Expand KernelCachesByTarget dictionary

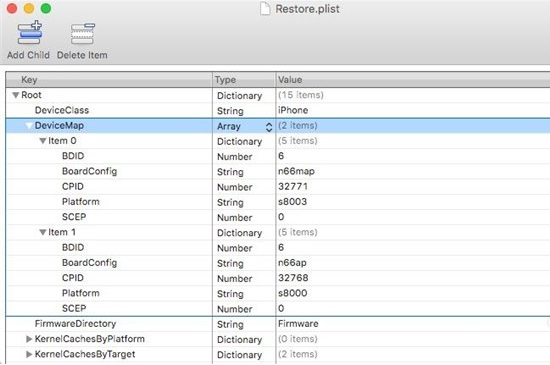[x=29, y=354]
